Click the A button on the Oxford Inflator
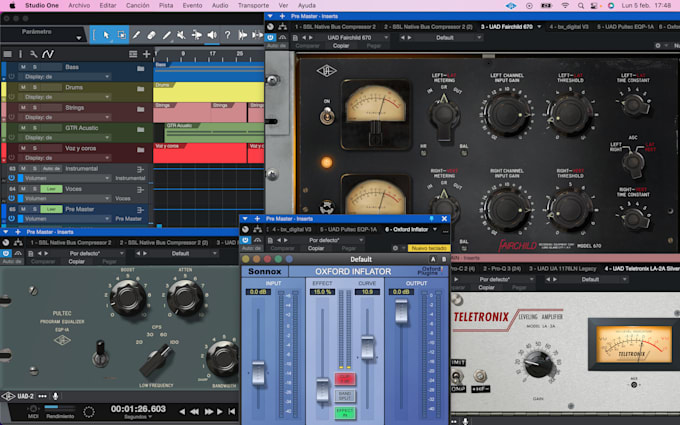 click(432, 259)
